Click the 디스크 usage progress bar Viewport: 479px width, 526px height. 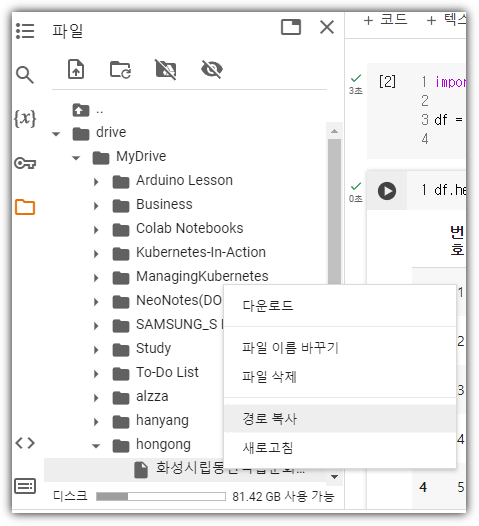(x=161, y=496)
